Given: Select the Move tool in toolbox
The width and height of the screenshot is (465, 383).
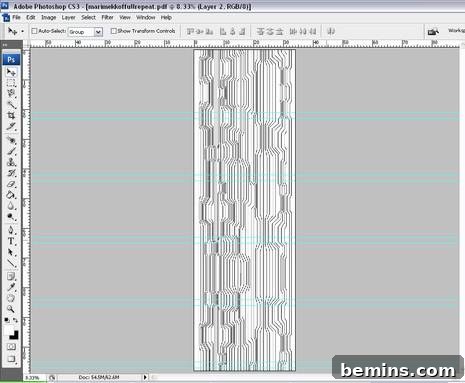Looking at the screenshot, I should (x=11, y=72).
